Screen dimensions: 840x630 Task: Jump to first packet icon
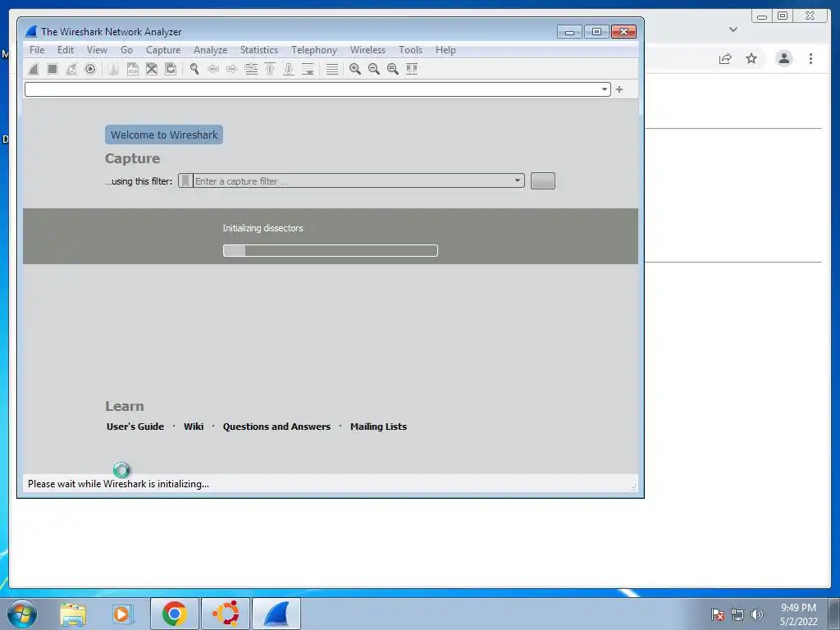270,69
